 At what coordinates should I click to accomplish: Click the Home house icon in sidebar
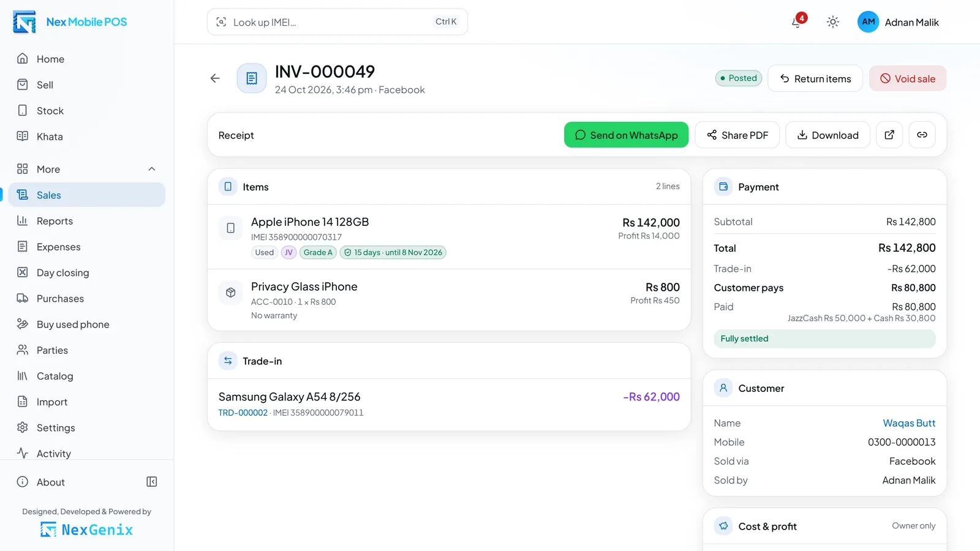[x=23, y=59]
